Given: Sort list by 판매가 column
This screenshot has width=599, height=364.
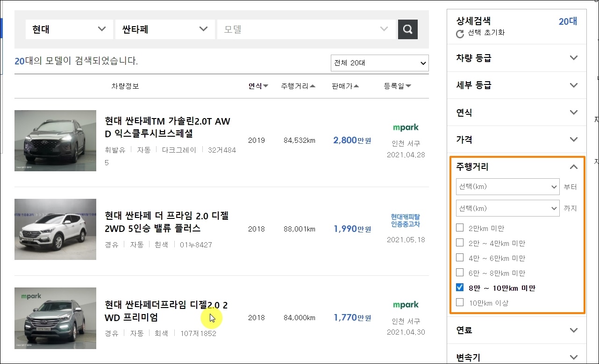Looking at the screenshot, I should click(x=345, y=86).
